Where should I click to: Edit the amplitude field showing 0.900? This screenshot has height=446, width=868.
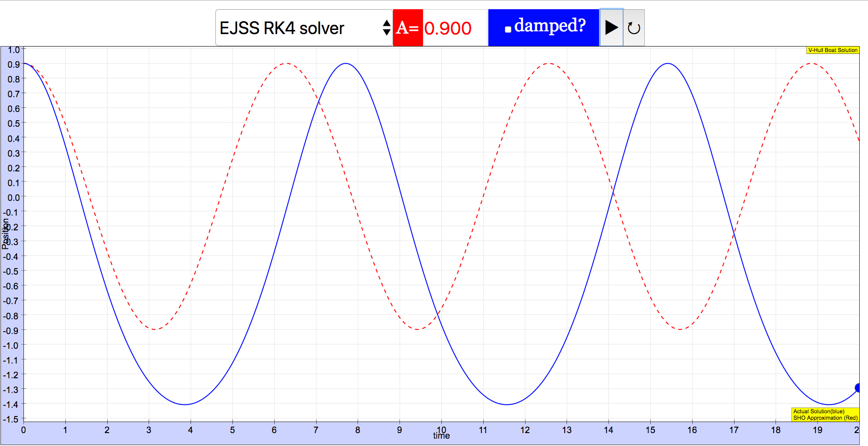point(455,28)
